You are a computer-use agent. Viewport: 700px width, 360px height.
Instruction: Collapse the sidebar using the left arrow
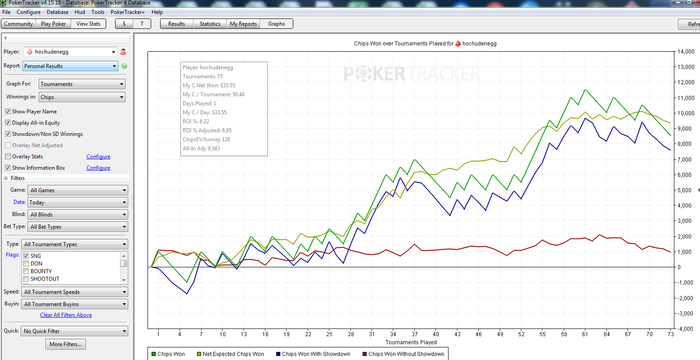5,38
